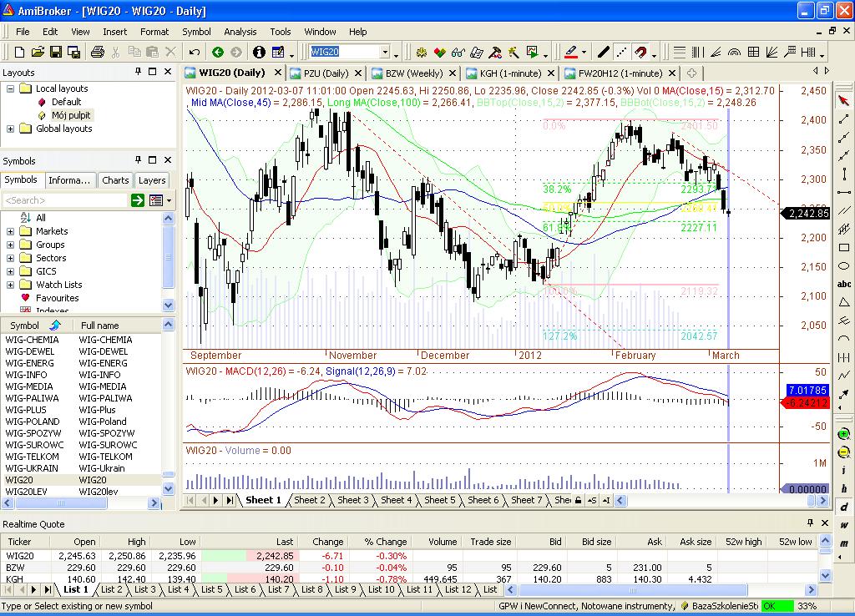Viewport: 855px width, 616px height.
Task: Open the line color picker swatch
Action: 570,52
